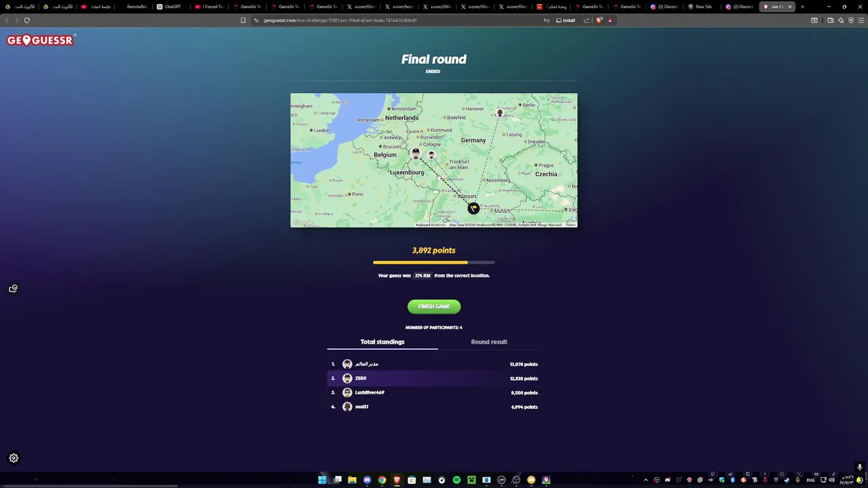The image size is (868, 488).
Task: Open Minecraft from the taskbar
Action: (x=471, y=480)
